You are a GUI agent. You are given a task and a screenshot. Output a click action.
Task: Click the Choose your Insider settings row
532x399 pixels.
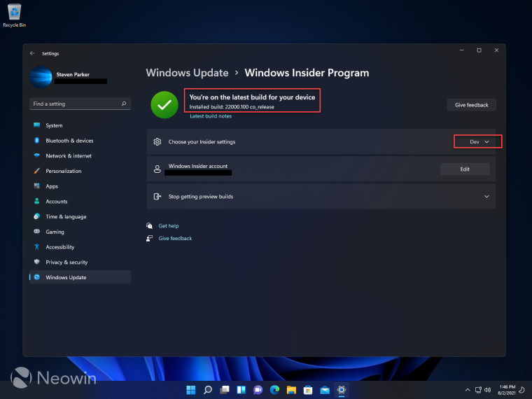[x=321, y=142]
